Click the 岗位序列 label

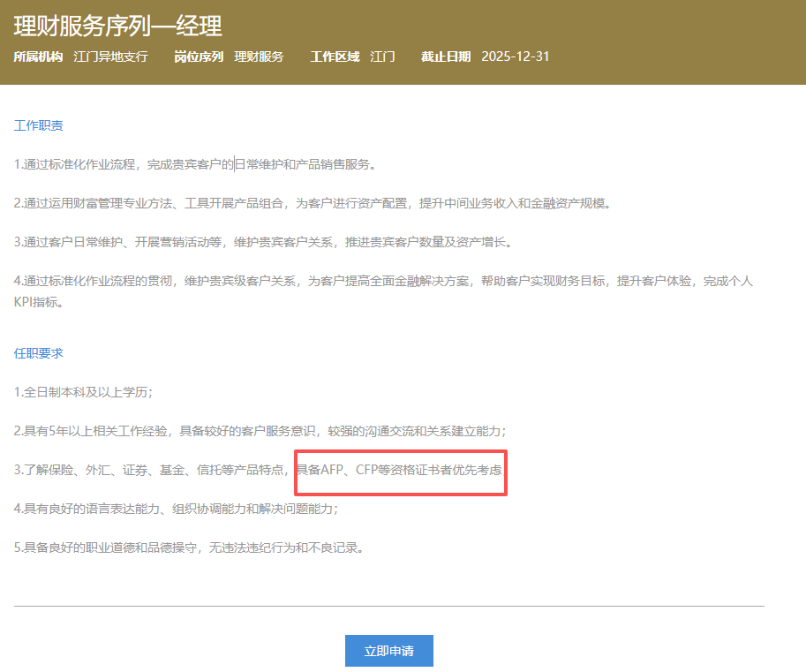click(199, 57)
